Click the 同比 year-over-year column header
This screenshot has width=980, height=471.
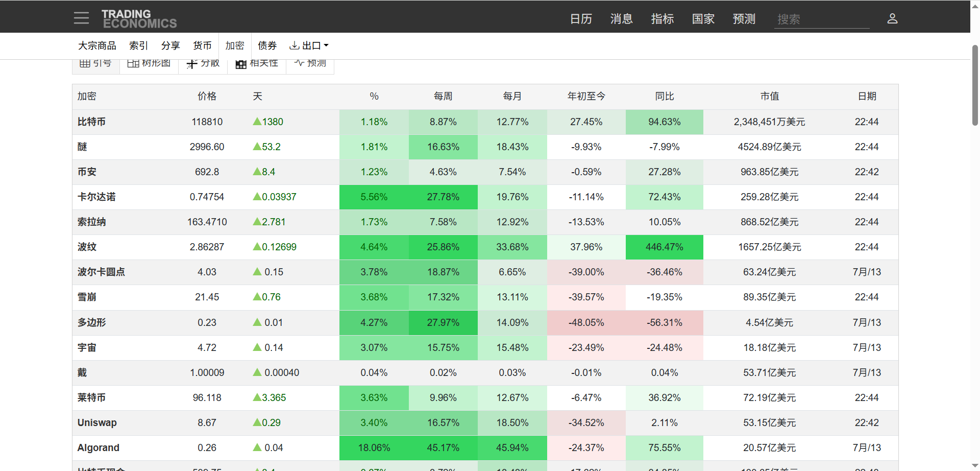coord(665,96)
